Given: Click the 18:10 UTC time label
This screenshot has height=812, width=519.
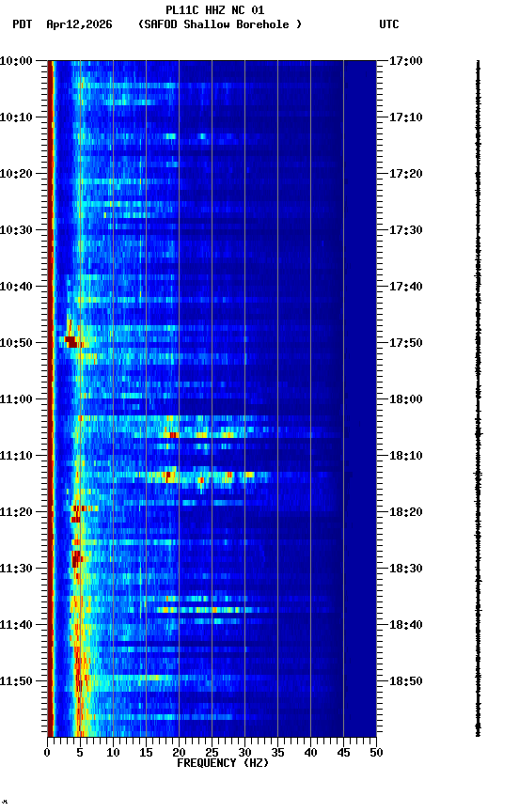Looking at the screenshot, I should (406, 456).
